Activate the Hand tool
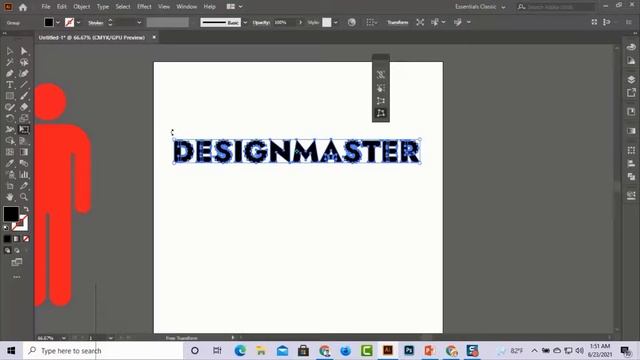 (9, 197)
